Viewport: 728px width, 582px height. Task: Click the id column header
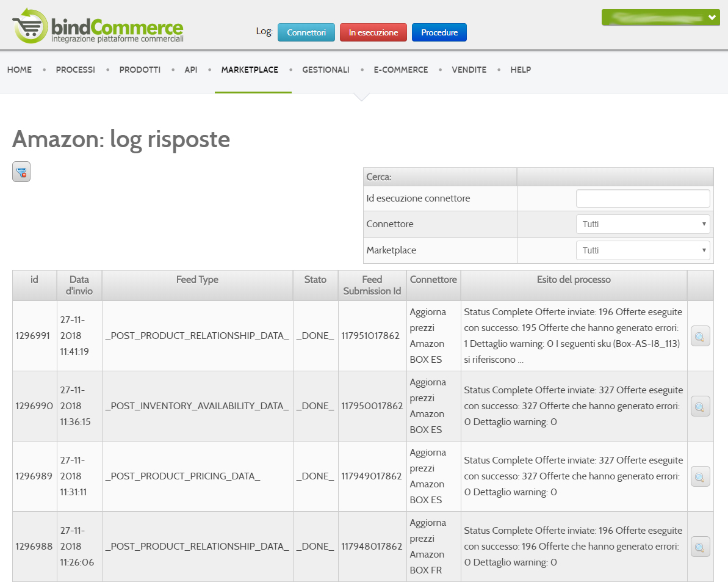click(34, 285)
